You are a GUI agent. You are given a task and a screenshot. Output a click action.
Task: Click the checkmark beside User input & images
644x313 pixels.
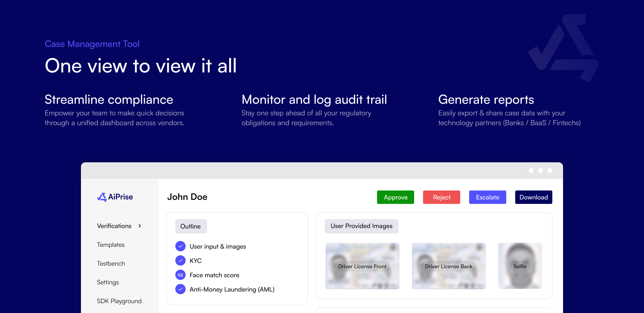tap(180, 246)
